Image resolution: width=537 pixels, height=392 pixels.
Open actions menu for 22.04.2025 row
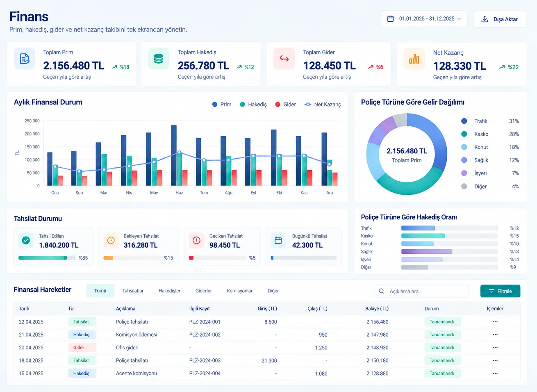pyautogui.click(x=495, y=322)
